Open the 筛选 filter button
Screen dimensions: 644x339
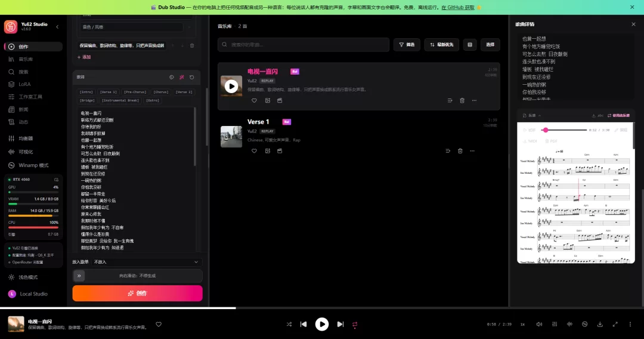(407, 44)
